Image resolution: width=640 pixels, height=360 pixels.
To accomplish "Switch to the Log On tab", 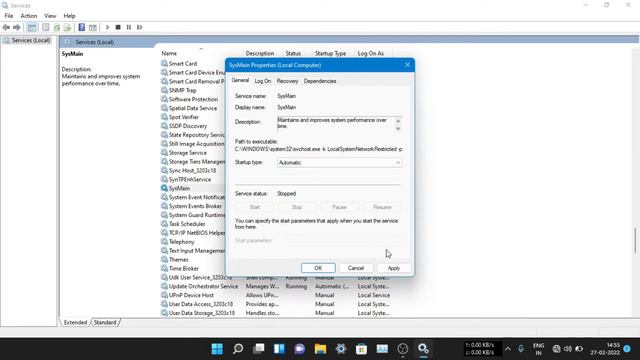I will (262, 81).
